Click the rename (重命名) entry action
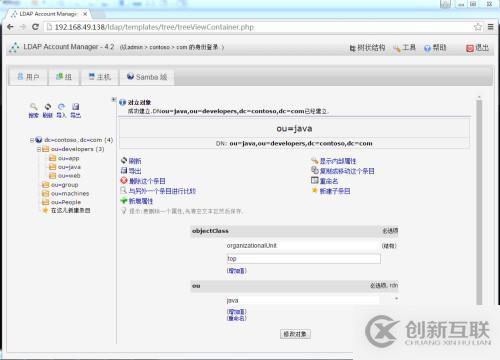Viewport: 500px width, 360px height. click(325, 181)
